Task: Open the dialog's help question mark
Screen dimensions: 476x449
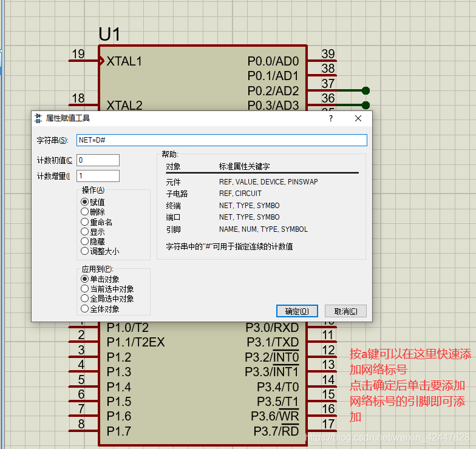Action: tap(331, 119)
